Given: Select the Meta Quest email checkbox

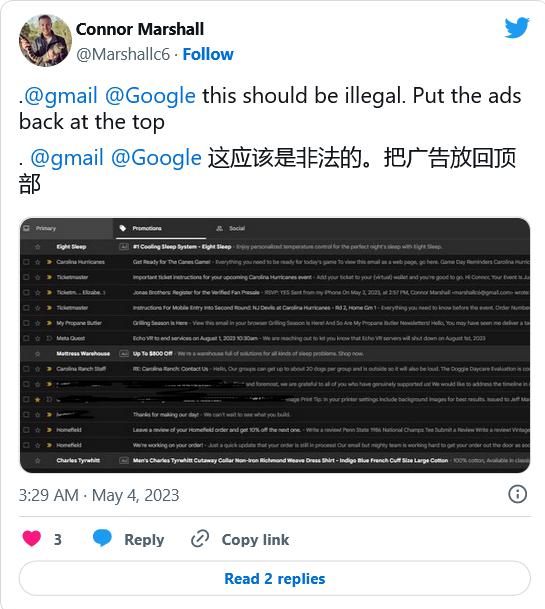Looking at the screenshot, I should (x=26, y=338).
